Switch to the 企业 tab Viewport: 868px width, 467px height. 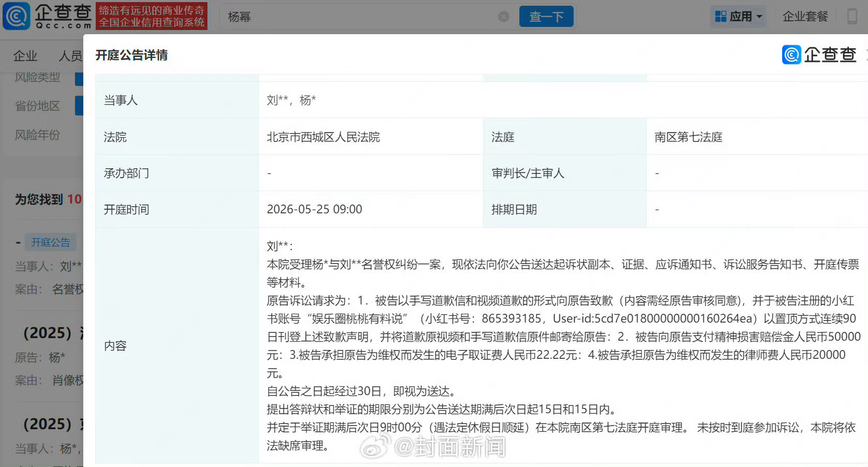click(x=25, y=55)
